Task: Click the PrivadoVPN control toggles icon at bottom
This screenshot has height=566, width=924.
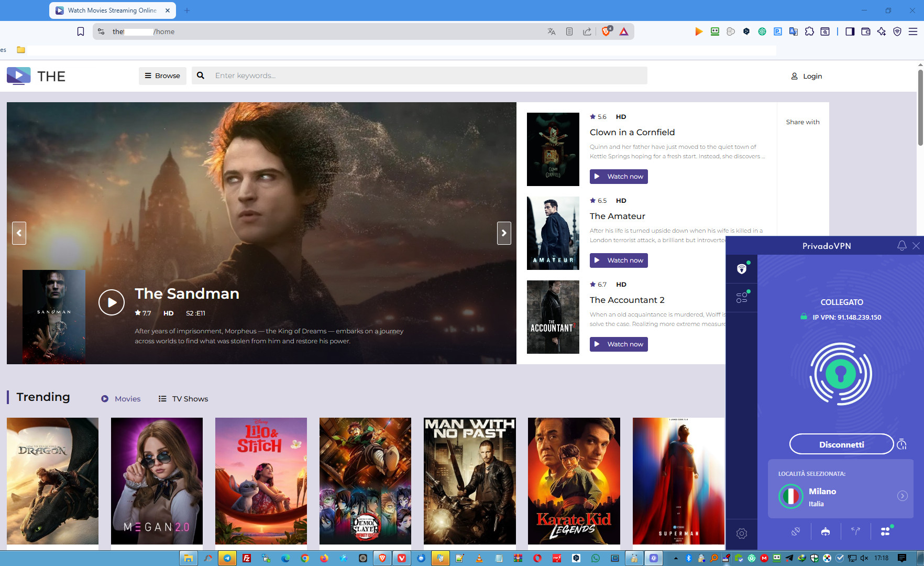Action: coord(885,531)
